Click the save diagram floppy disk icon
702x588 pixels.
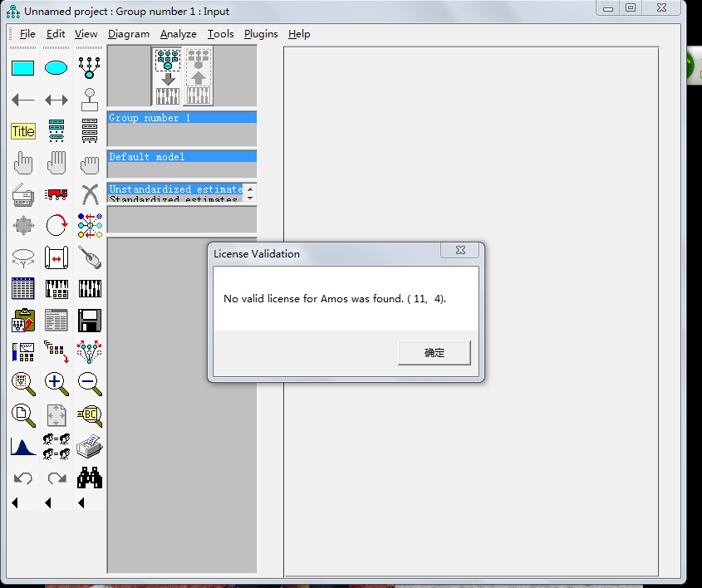[90, 320]
